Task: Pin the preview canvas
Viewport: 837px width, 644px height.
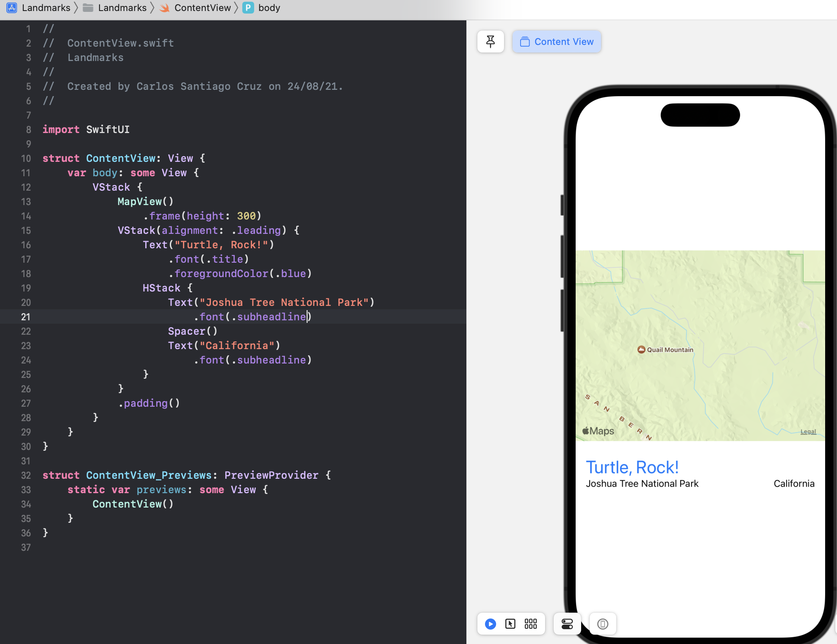Action: [491, 42]
